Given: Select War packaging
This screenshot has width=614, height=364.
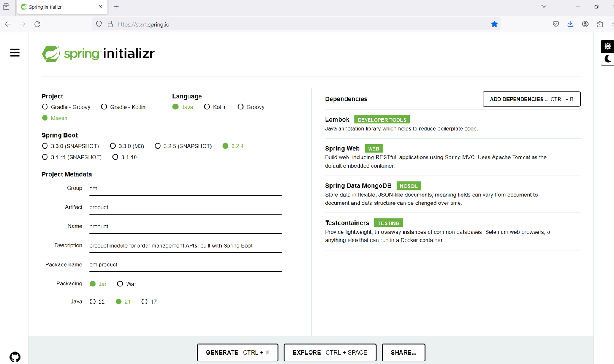Looking at the screenshot, I should [127, 284].
